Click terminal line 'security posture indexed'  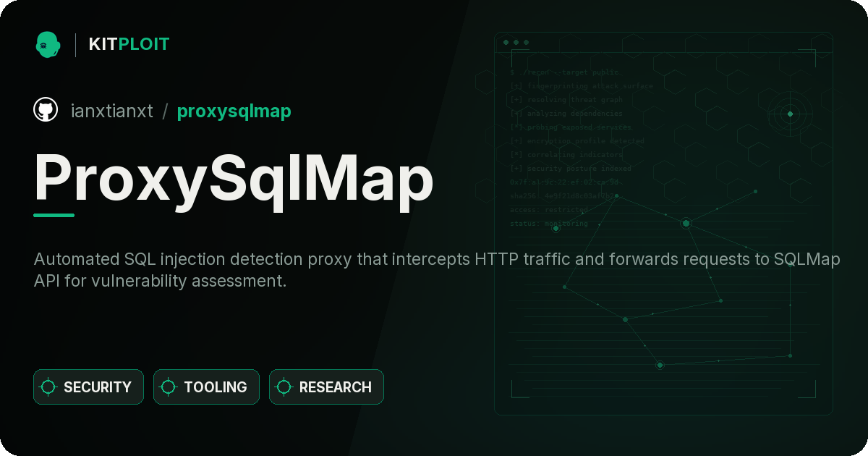571,169
